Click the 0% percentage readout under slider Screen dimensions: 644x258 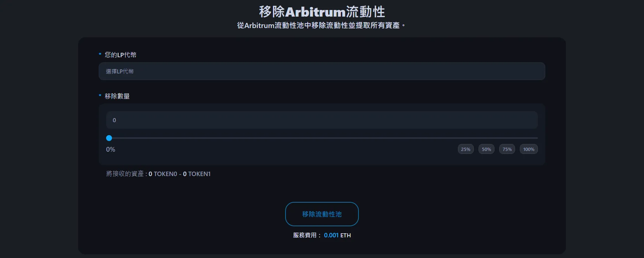point(111,149)
